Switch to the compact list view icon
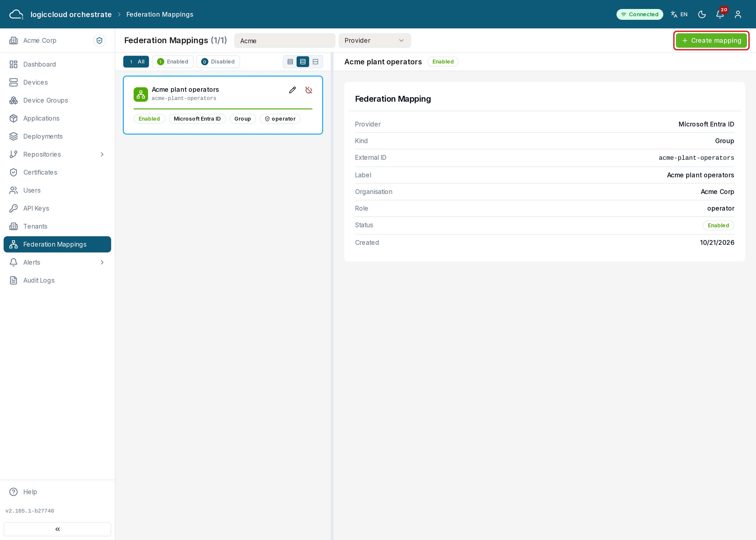This screenshot has width=756, height=540. (x=290, y=61)
